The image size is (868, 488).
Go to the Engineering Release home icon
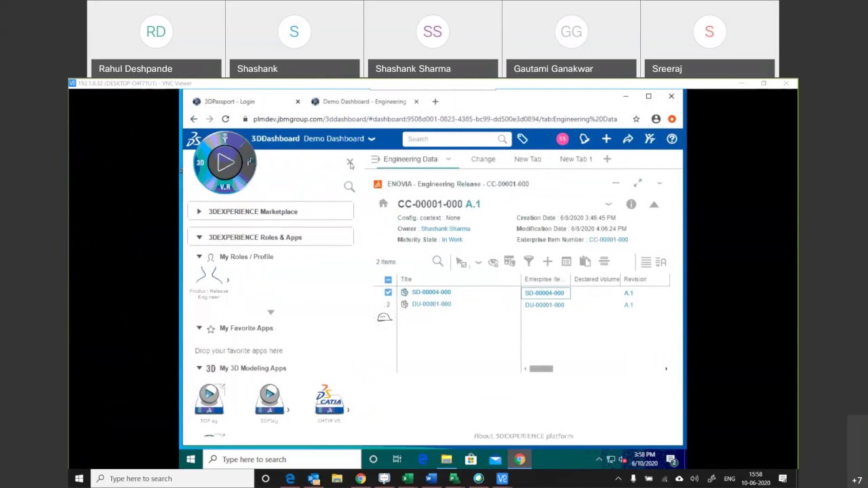pos(383,203)
